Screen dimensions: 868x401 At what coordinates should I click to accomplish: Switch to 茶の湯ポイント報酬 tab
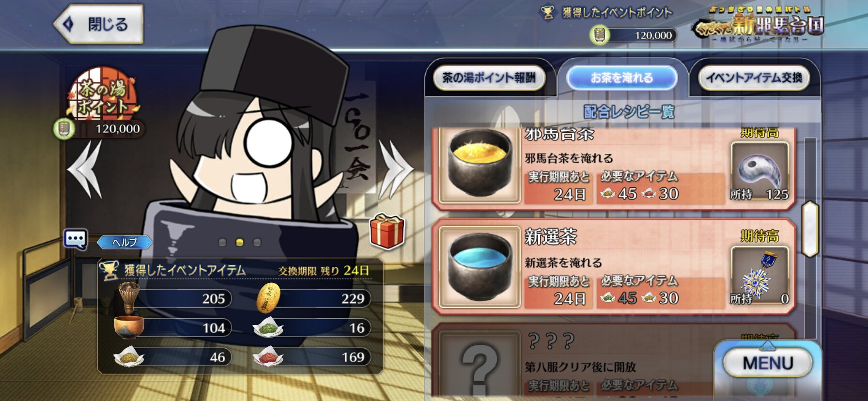(x=489, y=78)
